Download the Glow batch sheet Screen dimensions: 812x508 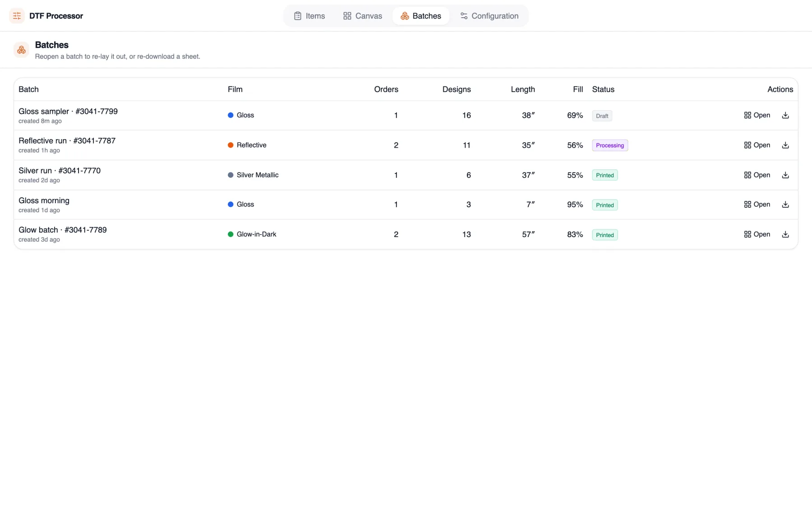785,234
